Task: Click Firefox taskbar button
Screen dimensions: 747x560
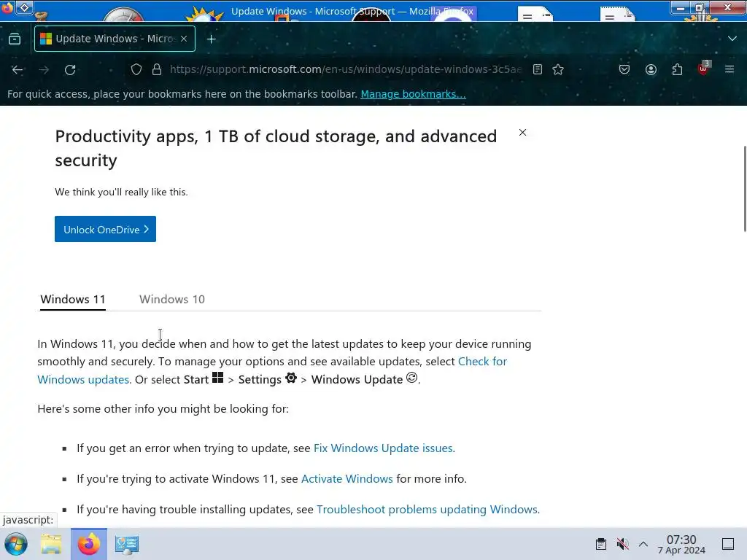Action: pyautogui.click(x=89, y=544)
